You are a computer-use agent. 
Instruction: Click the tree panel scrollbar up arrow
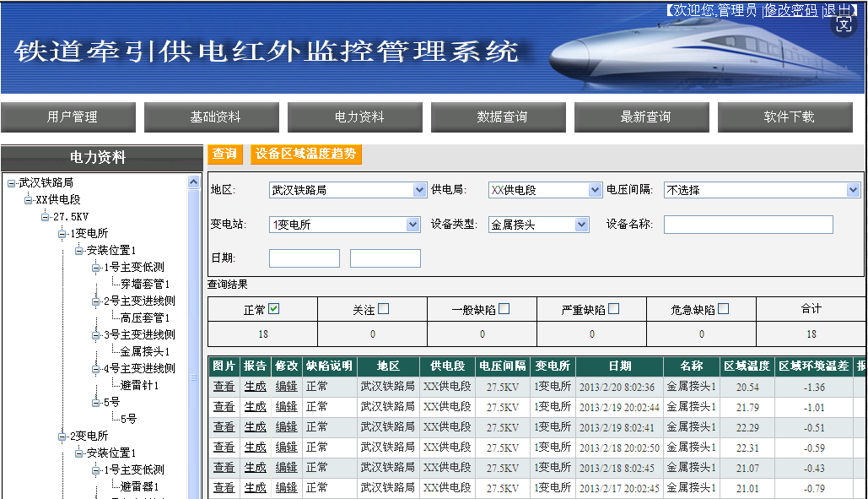coord(194,182)
